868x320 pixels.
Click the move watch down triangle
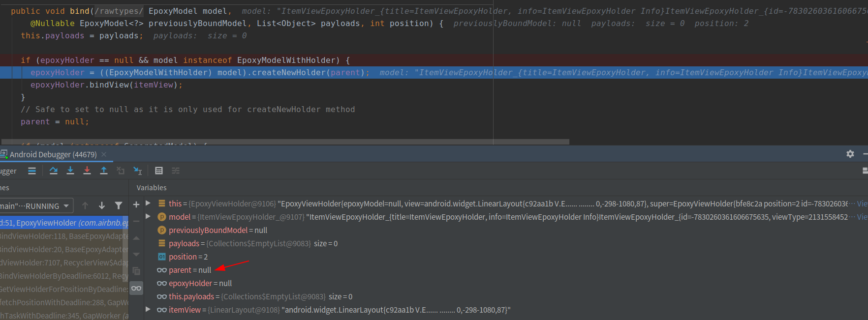pos(136,255)
